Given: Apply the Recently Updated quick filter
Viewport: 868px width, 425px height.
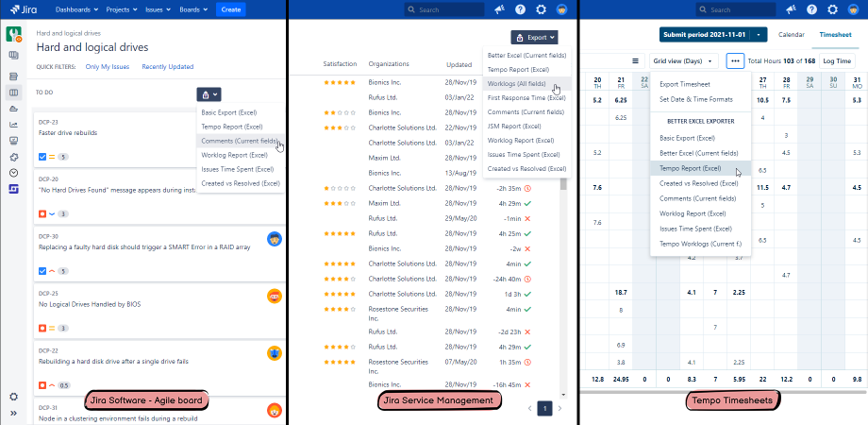Looking at the screenshot, I should [168, 66].
